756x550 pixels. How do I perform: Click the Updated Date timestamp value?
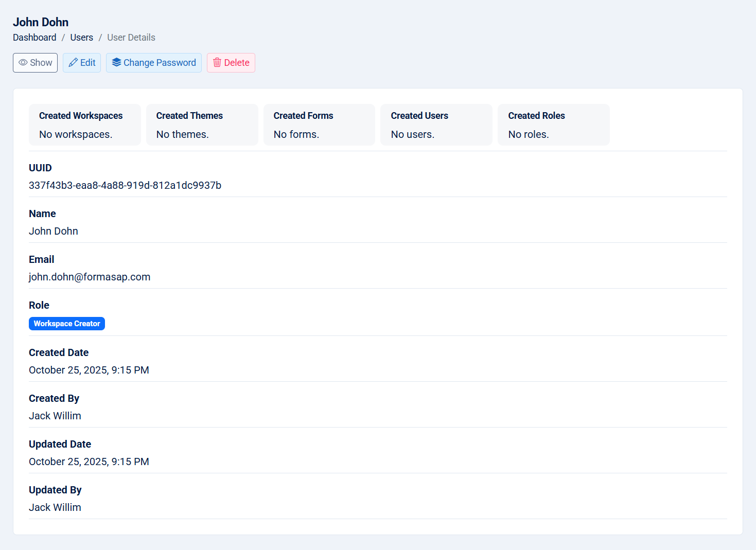pyautogui.click(x=89, y=462)
